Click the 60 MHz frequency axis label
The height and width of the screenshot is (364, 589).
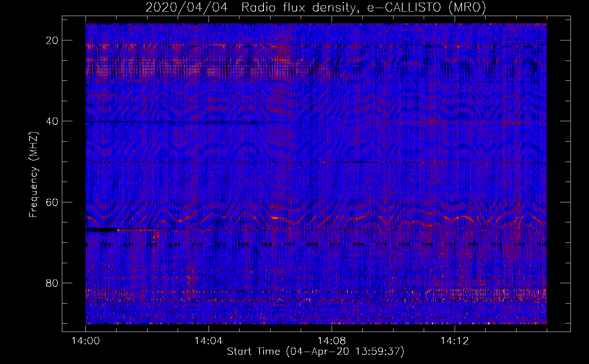[x=52, y=202]
